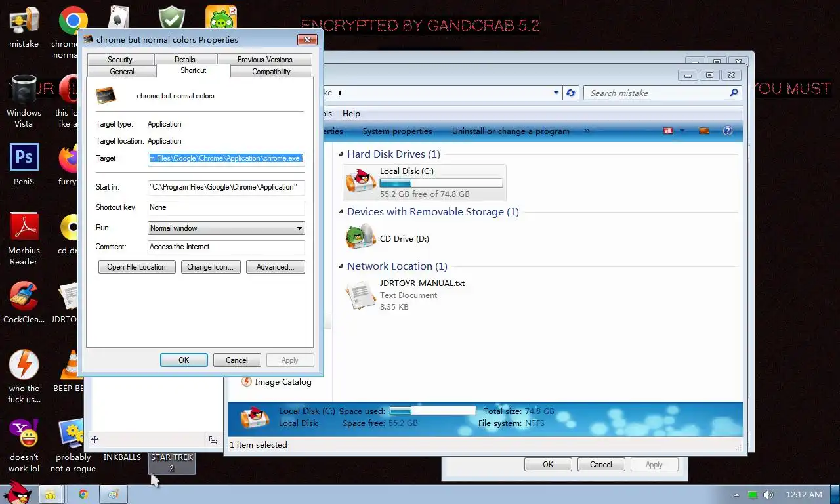Show hidden tray icons arrow
Image resolution: width=840 pixels, height=504 pixels.
pos(736,495)
